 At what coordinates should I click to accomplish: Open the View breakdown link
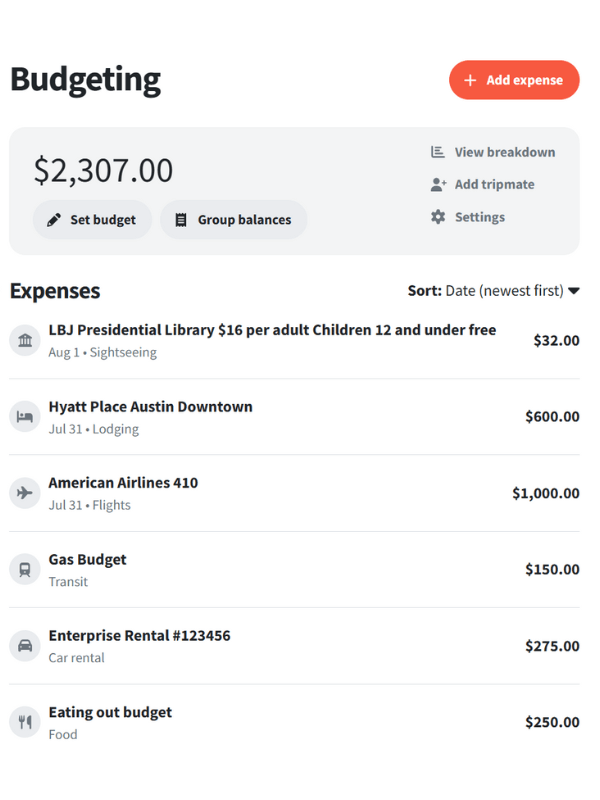(504, 152)
